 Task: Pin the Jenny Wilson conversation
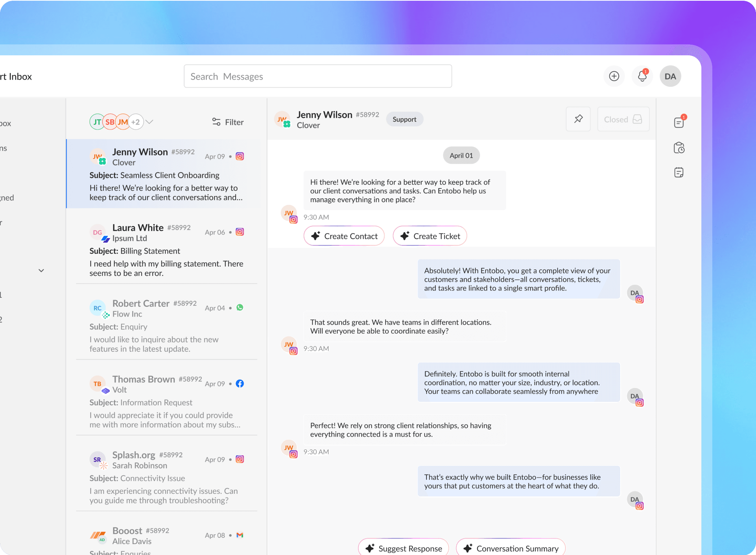click(578, 119)
